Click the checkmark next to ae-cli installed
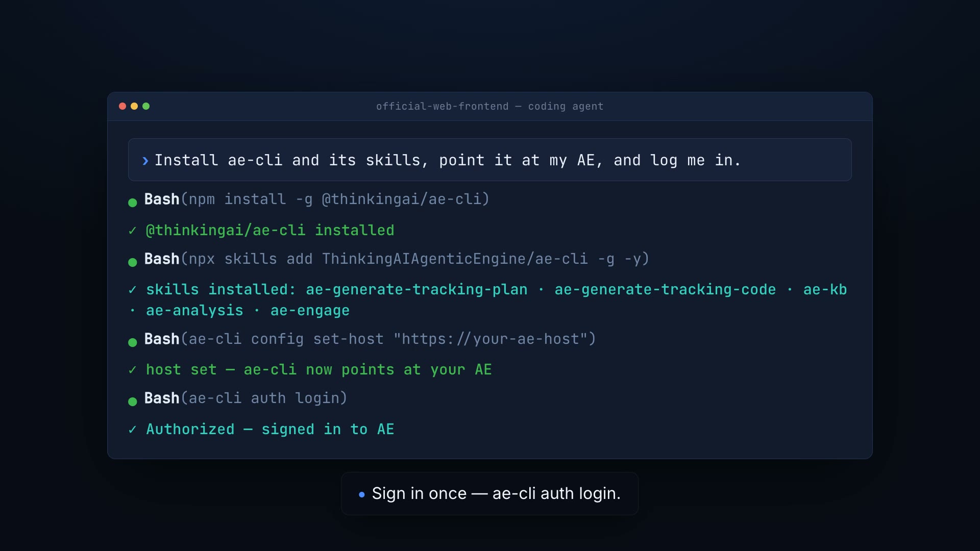The image size is (980, 551). (133, 231)
